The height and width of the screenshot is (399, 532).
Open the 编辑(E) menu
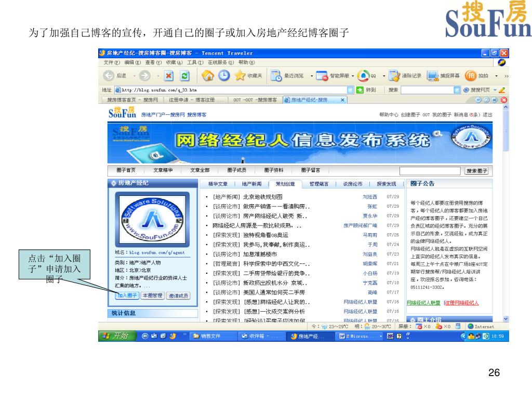132,62
